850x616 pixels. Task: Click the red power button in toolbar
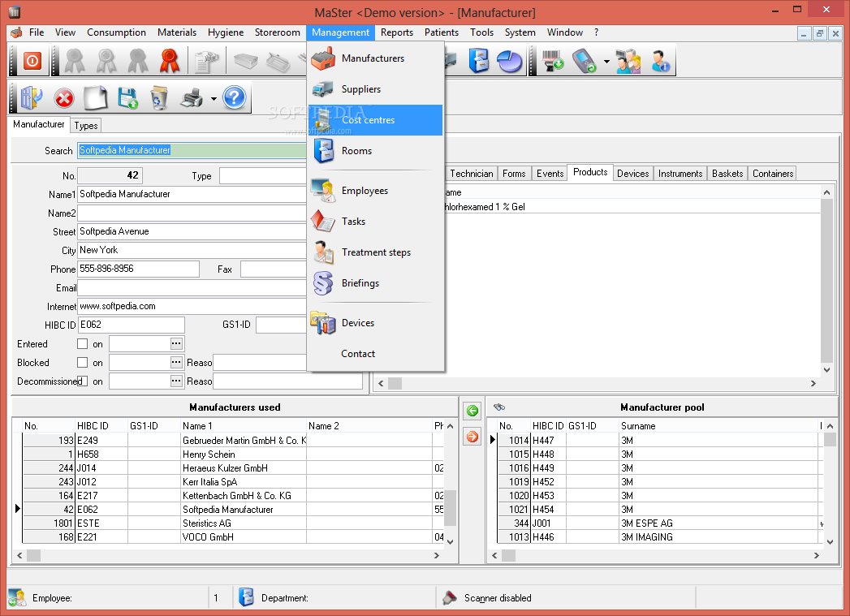click(32, 61)
